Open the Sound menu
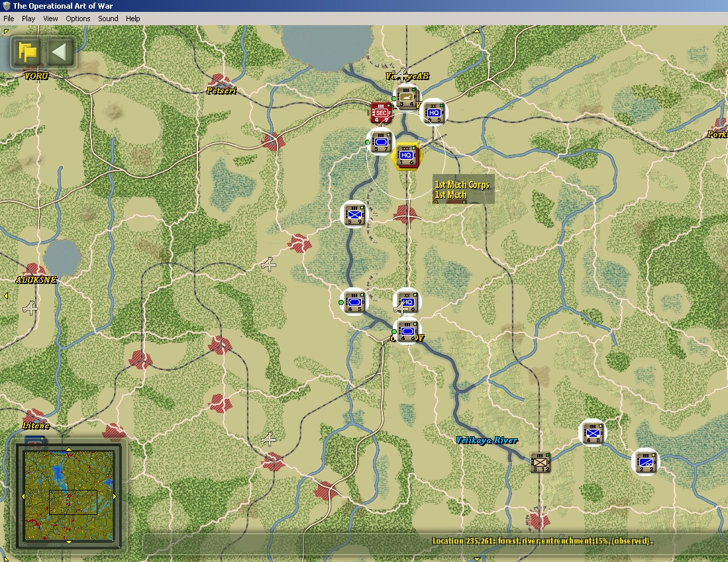This screenshot has width=728, height=562. tap(108, 19)
